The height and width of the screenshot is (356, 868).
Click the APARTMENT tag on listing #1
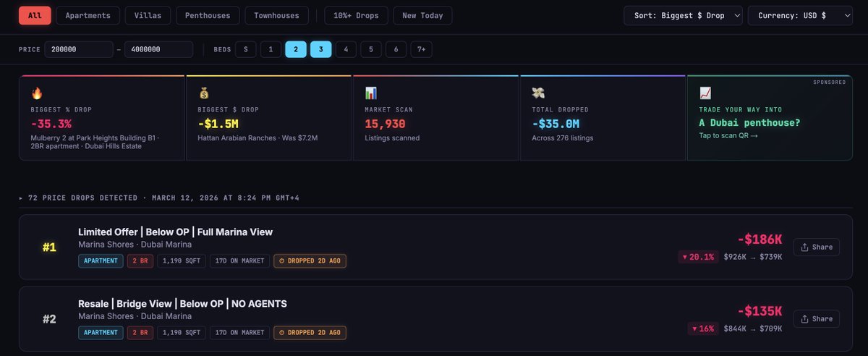tap(101, 260)
